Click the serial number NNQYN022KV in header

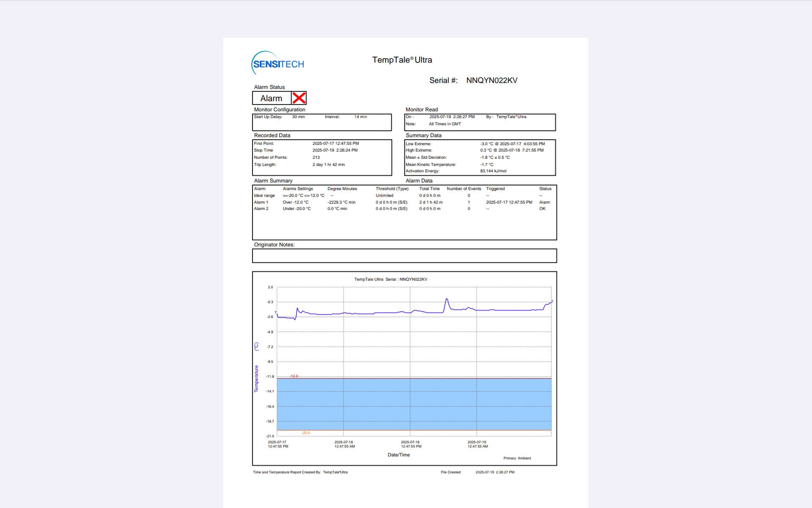click(491, 80)
